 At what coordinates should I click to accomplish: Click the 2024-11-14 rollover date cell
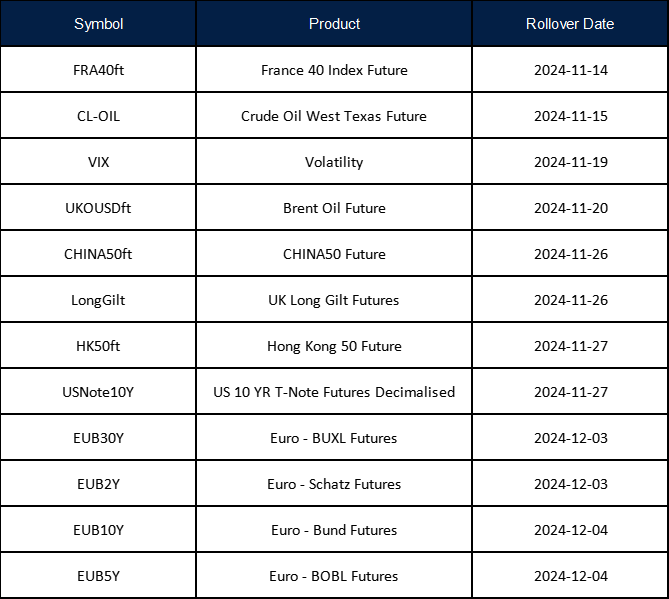(570, 70)
